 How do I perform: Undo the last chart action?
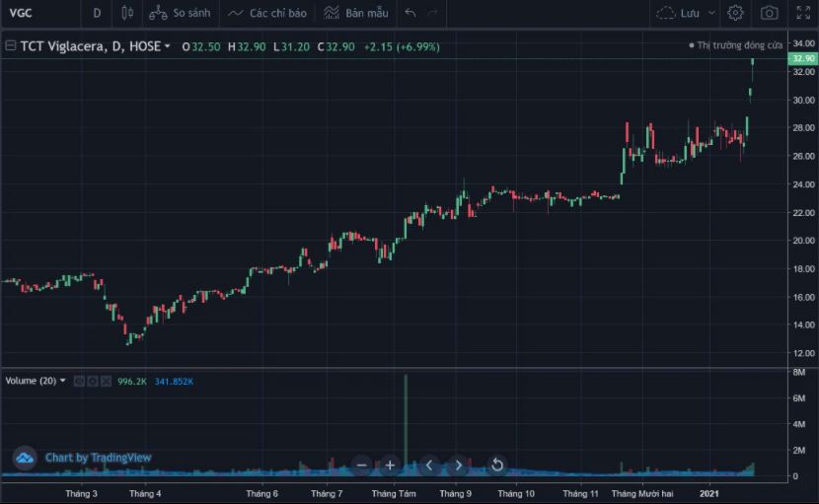[x=410, y=13]
